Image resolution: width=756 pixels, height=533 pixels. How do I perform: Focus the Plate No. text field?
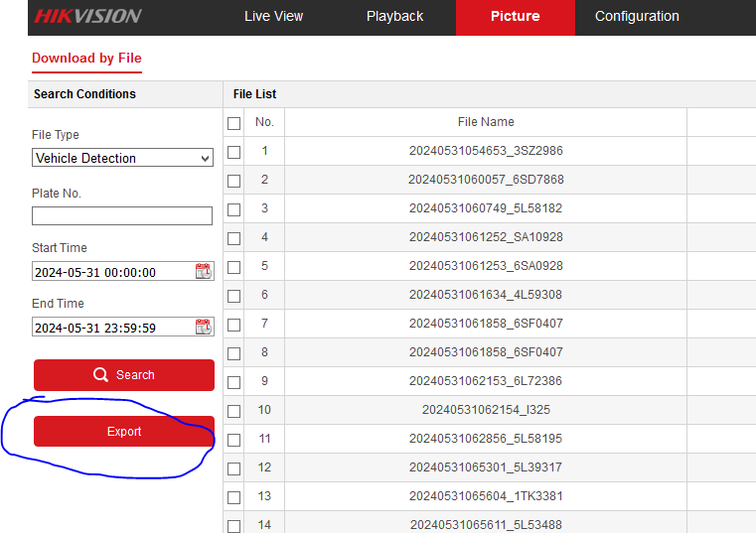[x=122, y=216]
